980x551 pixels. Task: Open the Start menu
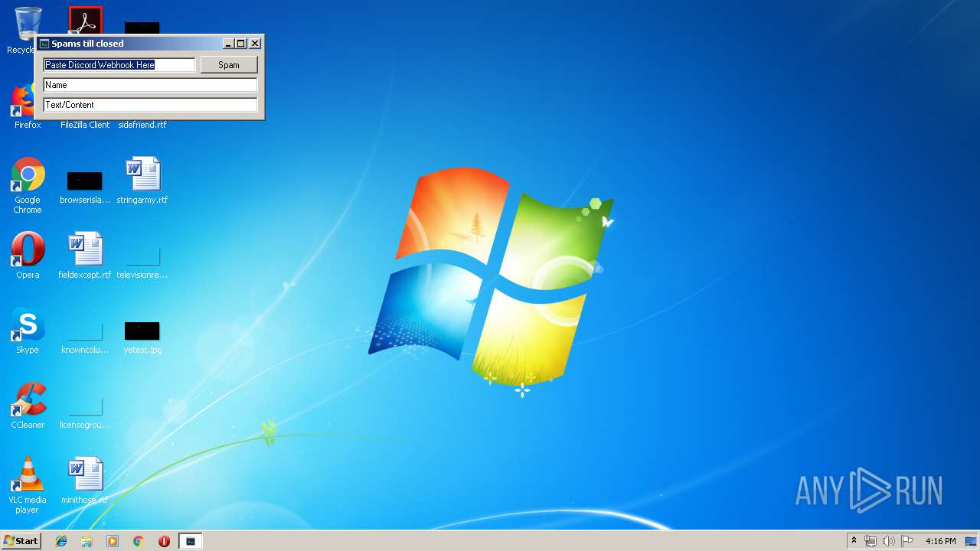click(x=21, y=541)
